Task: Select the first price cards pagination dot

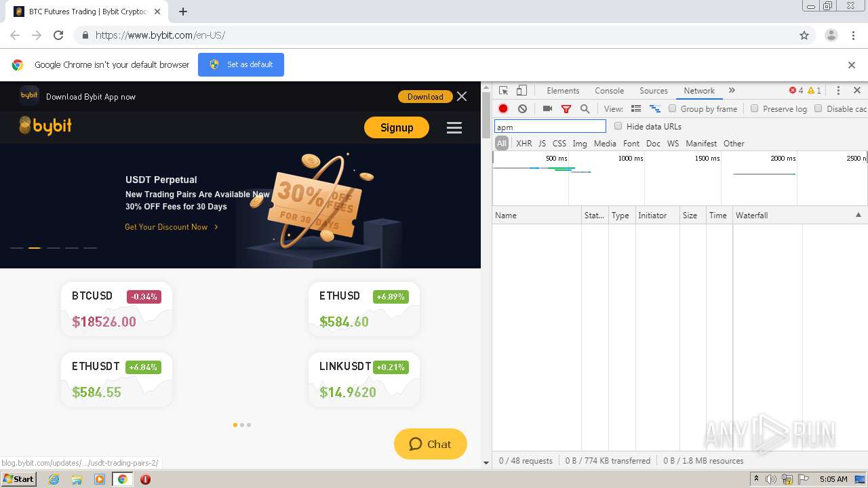Action: click(235, 425)
